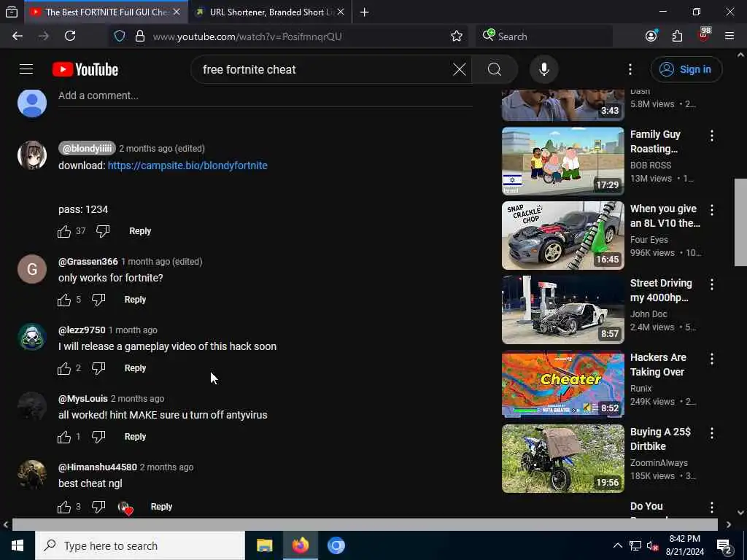Image resolution: width=747 pixels, height=560 pixels.
Task: Open the campsite.bio/blondyfortnite link
Action: coord(187,166)
